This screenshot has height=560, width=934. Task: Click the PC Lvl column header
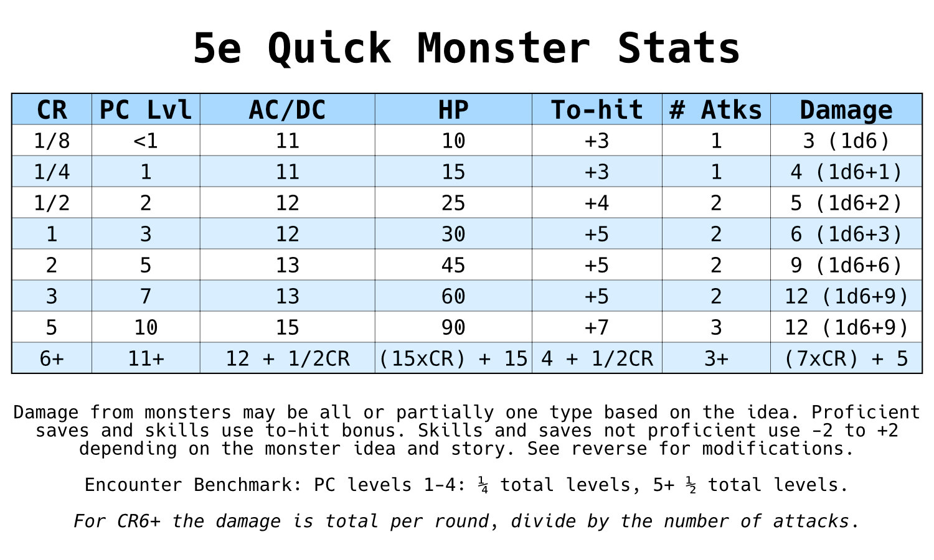(146, 110)
